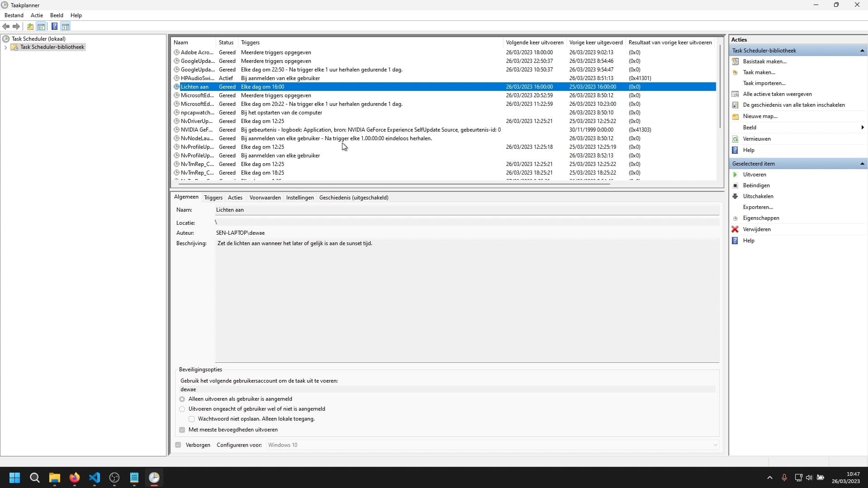Select 'Alleen uitvoeren als gebruiker is aangemeld'
This screenshot has height=488, width=868.
pyautogui.click(x=182, y=399)
